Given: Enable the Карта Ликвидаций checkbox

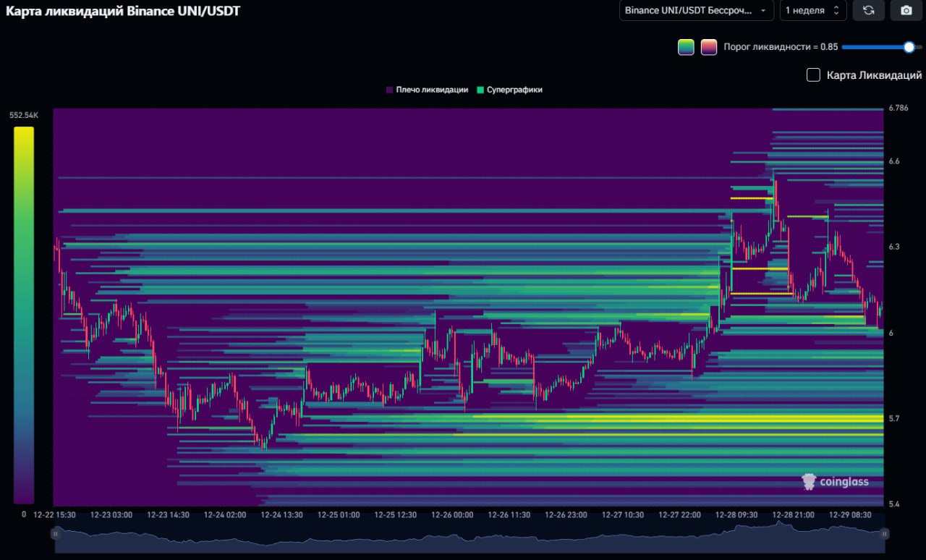Looking at the screenshot, I should (x=813, y=75).
